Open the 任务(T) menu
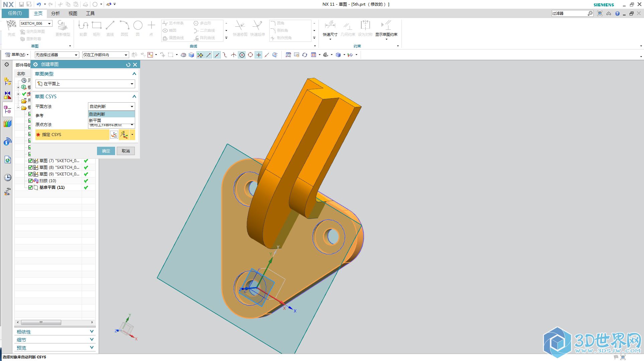This screenshot has height=361, width=644. [15, 13]
